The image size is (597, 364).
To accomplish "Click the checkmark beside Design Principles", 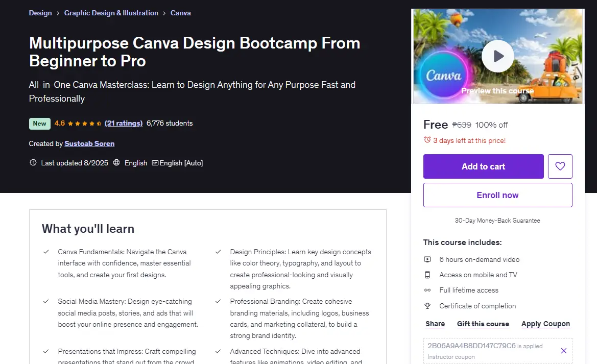I will pyautogui.click(x=218, y=252).
